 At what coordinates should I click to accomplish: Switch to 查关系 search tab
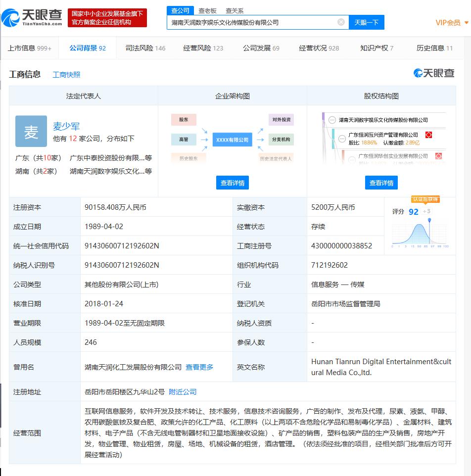[x=235, y=11]
